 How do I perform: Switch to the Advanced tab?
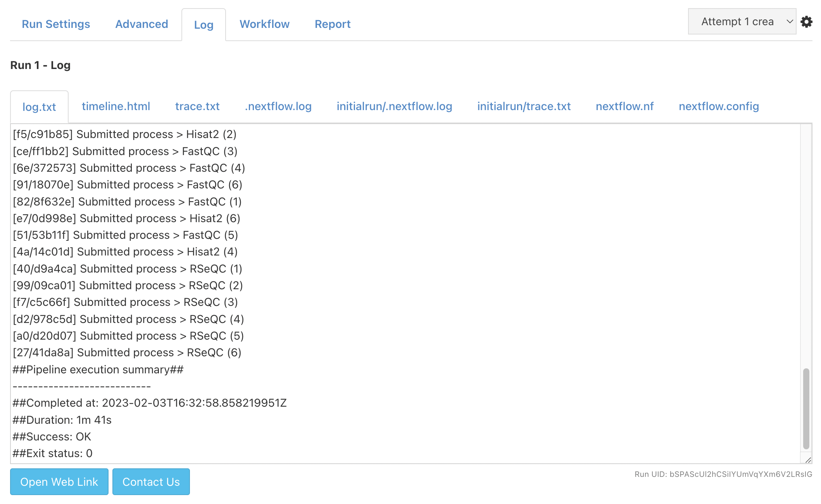point(141,24)
